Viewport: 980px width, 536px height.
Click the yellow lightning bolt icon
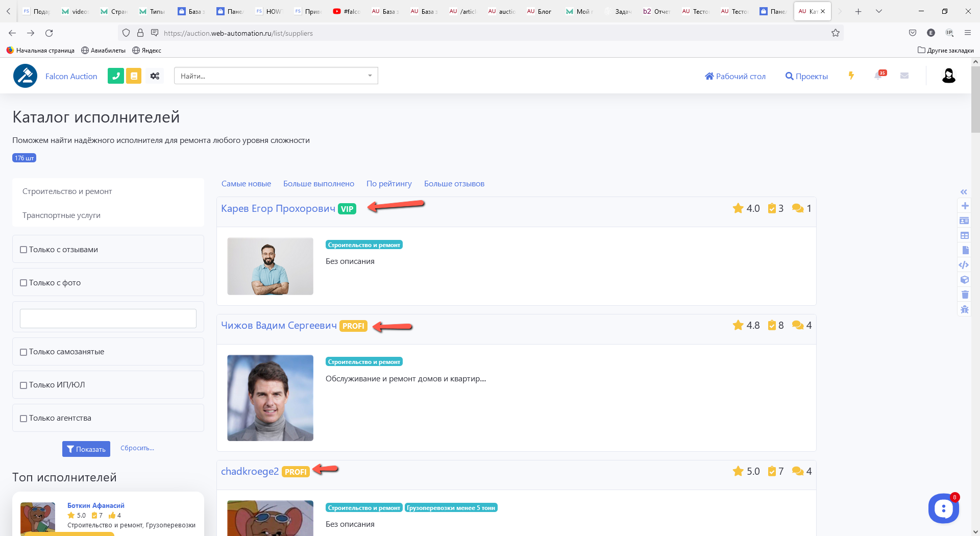click(851, 76)
